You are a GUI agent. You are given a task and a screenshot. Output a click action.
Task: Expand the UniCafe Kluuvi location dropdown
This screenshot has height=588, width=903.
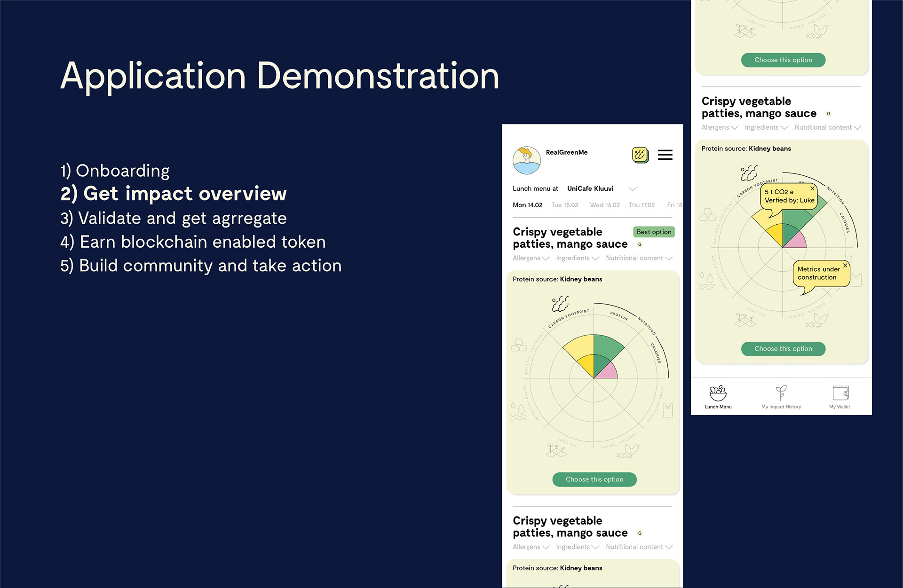pyautogui.click(x=632, y=189)
